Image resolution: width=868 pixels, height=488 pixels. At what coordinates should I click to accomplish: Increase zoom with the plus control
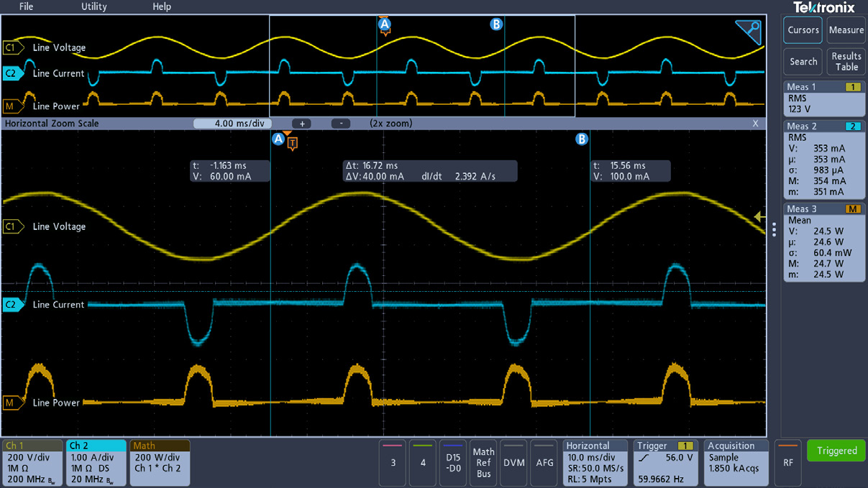[x=301, y=123]
